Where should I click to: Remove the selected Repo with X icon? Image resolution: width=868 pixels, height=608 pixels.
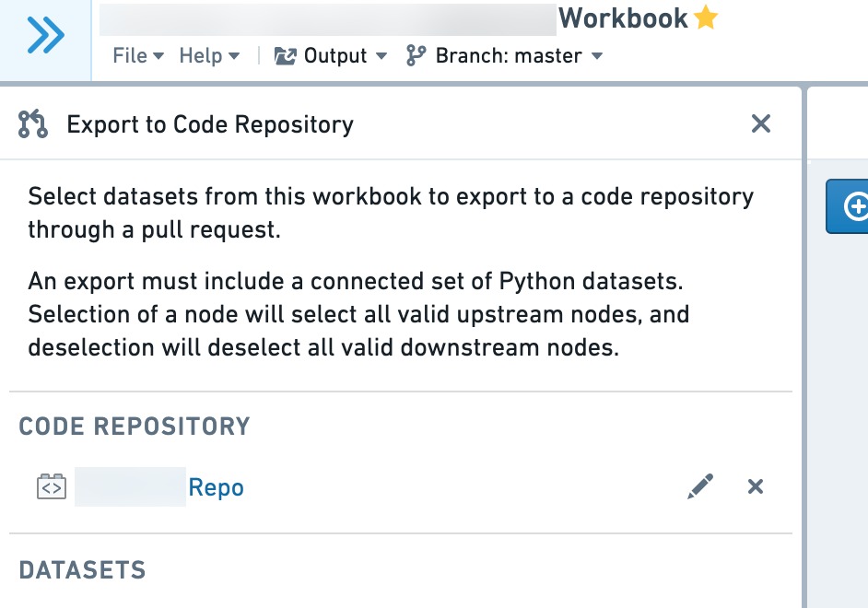pos(755,486)
